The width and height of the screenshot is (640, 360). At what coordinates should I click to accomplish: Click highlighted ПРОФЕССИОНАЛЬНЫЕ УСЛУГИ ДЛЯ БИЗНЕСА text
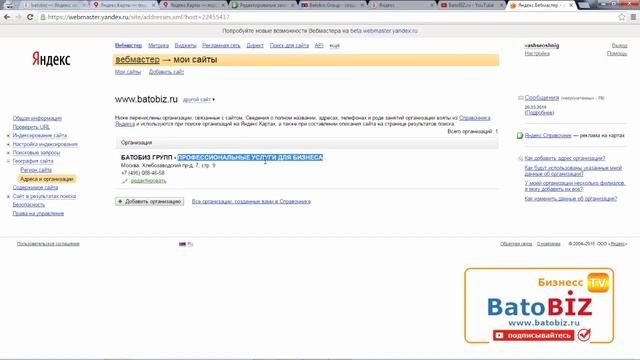point(250,158)
